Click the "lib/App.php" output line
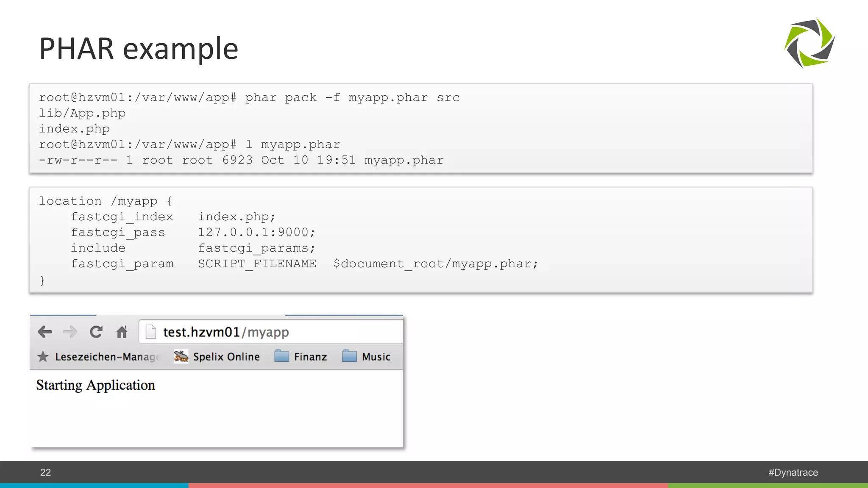The height and width of the screenshot is (488, 868). [x=82, y=114]
